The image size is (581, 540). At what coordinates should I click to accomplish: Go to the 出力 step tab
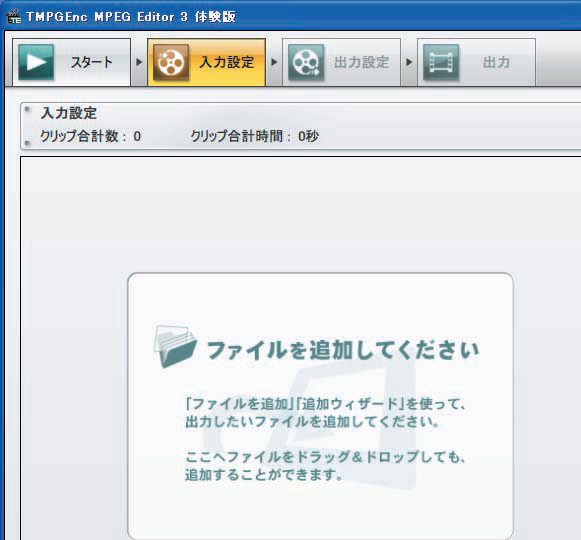(477, 62)
